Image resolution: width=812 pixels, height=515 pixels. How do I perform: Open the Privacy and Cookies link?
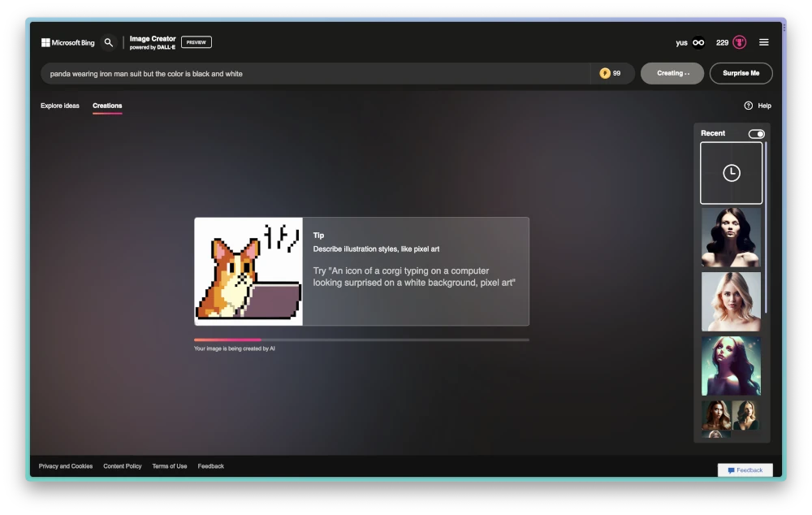coord(65,465)
